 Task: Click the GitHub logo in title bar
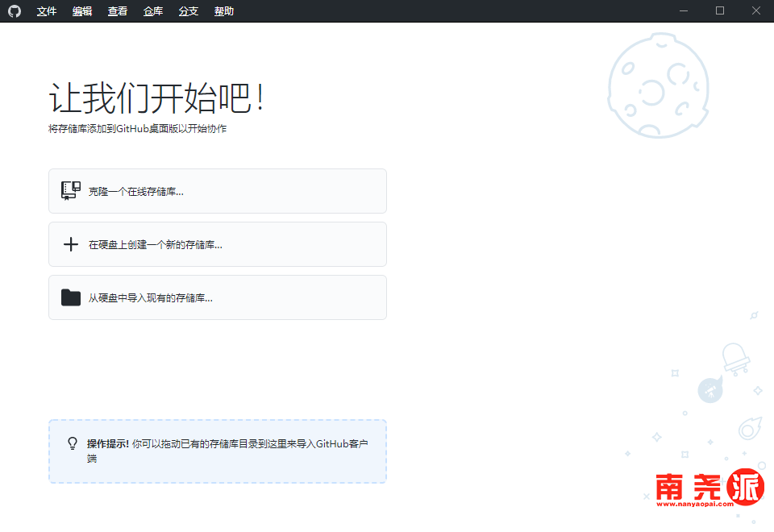15,10
